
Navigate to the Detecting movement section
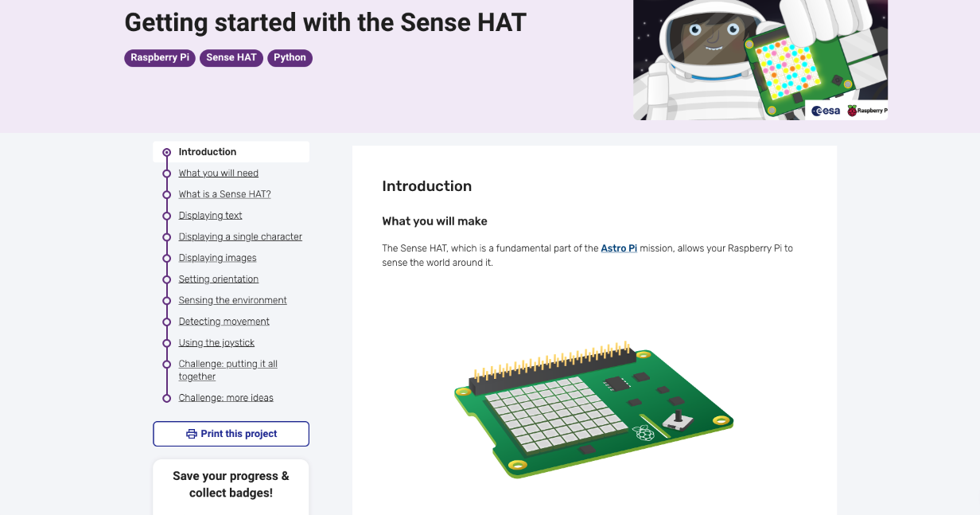pos(224,321)
